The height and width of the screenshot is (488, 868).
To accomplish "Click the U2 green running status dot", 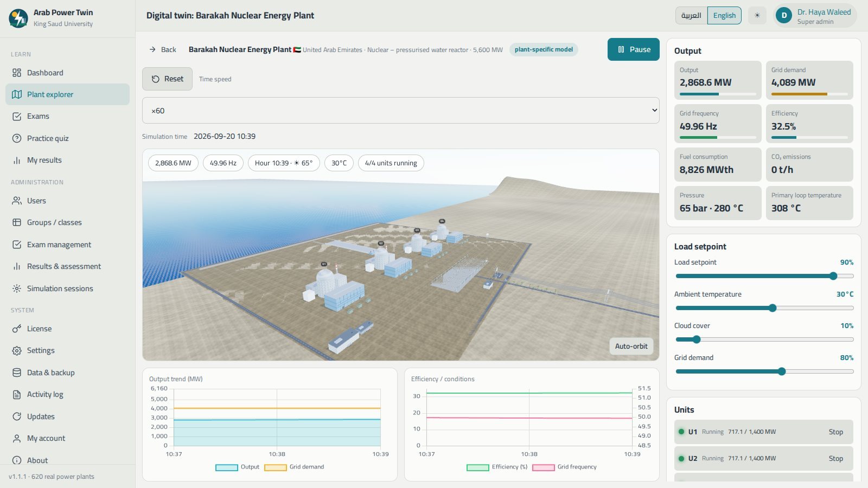I will [681, 458].
